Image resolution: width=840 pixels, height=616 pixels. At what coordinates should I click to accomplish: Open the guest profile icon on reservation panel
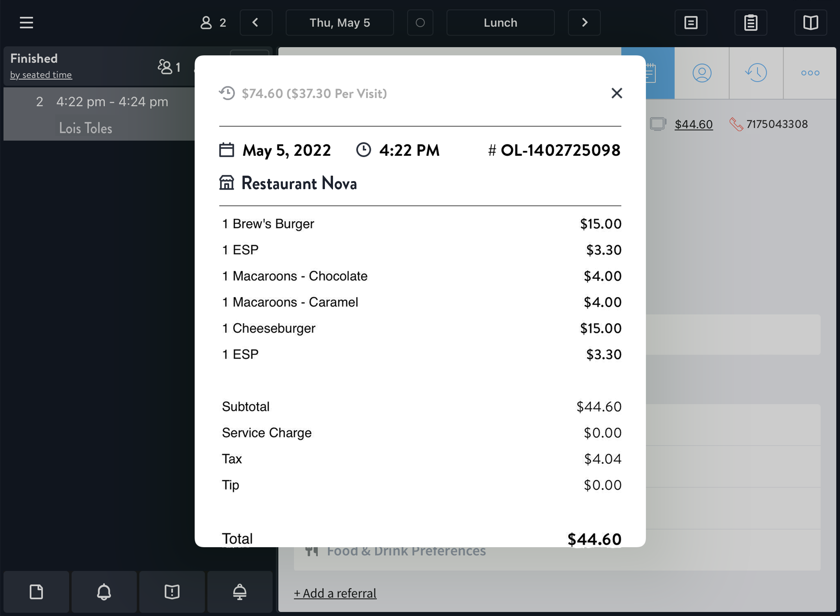[702, 73]
